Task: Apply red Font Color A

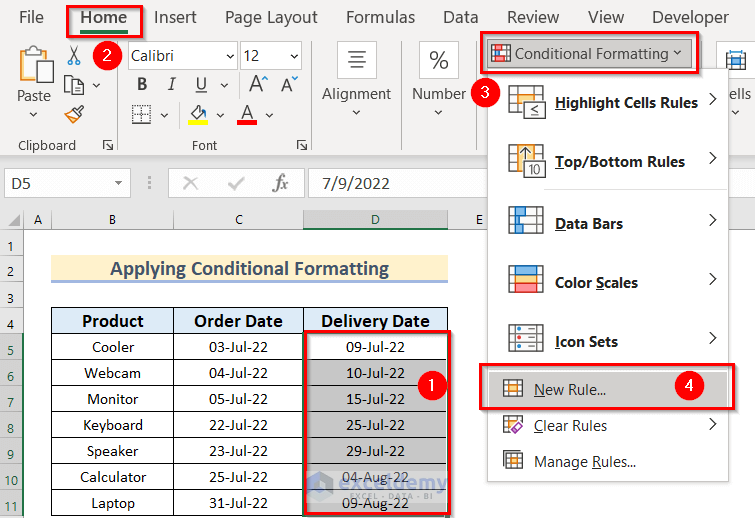Action: (x=247, y=115)
